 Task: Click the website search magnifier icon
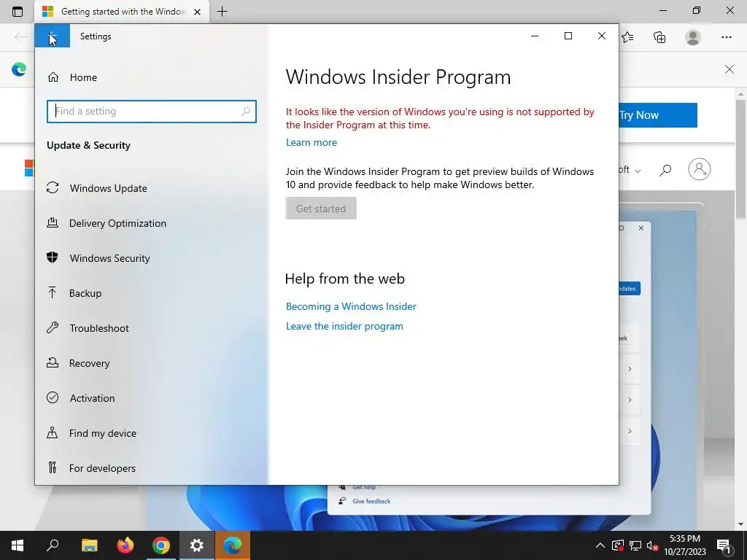coord(665,169)
